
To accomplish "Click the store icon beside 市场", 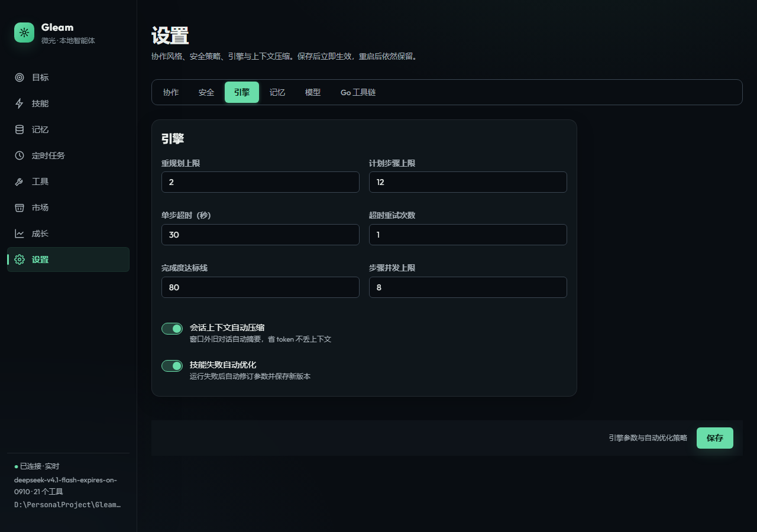I will (20, 207).
